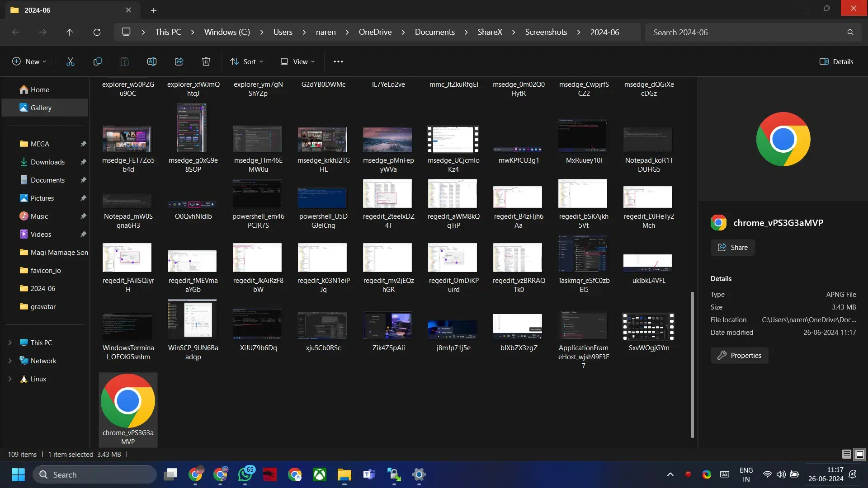Open MEGA folder in sidebar

tap(45, 144)
